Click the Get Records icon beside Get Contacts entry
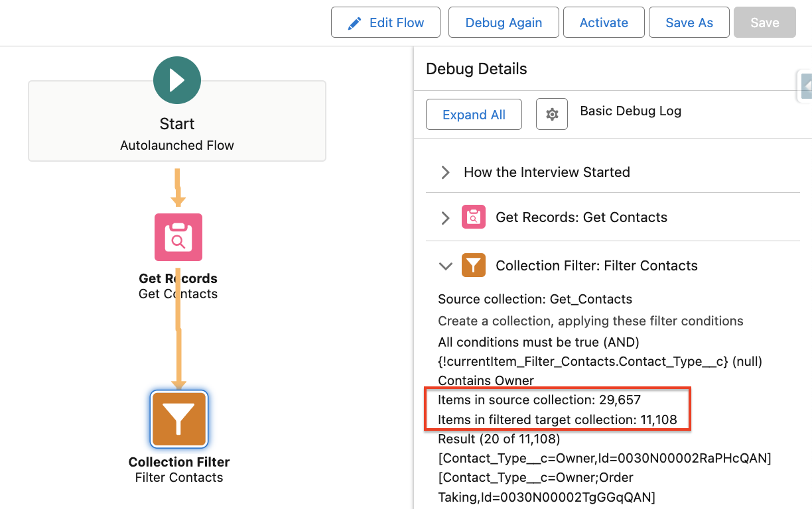This screenshot has height=509, width=812. [474, 217]
